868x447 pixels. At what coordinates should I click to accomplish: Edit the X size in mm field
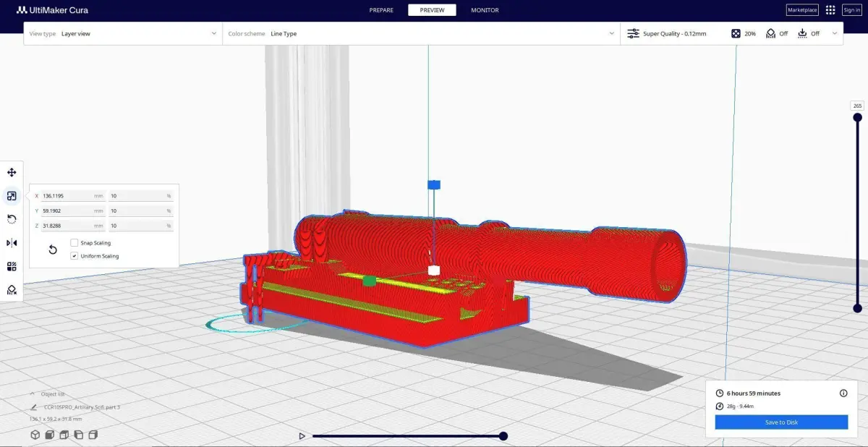(73, 196)
